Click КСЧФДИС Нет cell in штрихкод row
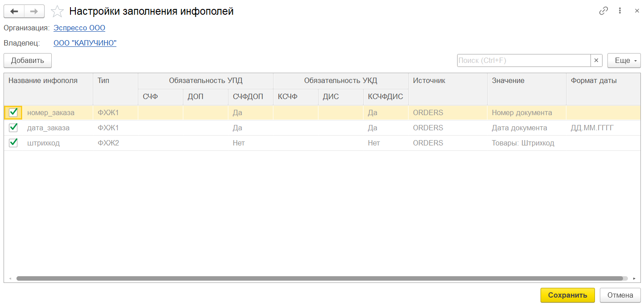The width and height of the screenshot is (644, 307). coord(386,143)
